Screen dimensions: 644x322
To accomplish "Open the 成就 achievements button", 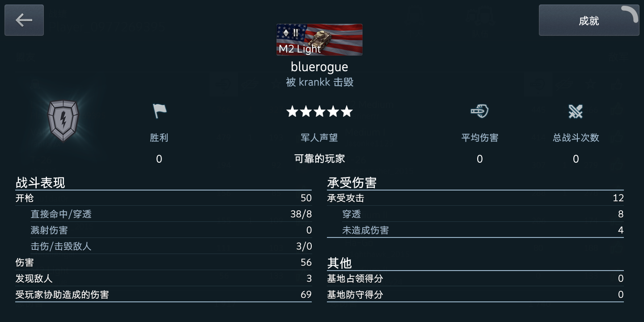I will (x=589, y=20).
